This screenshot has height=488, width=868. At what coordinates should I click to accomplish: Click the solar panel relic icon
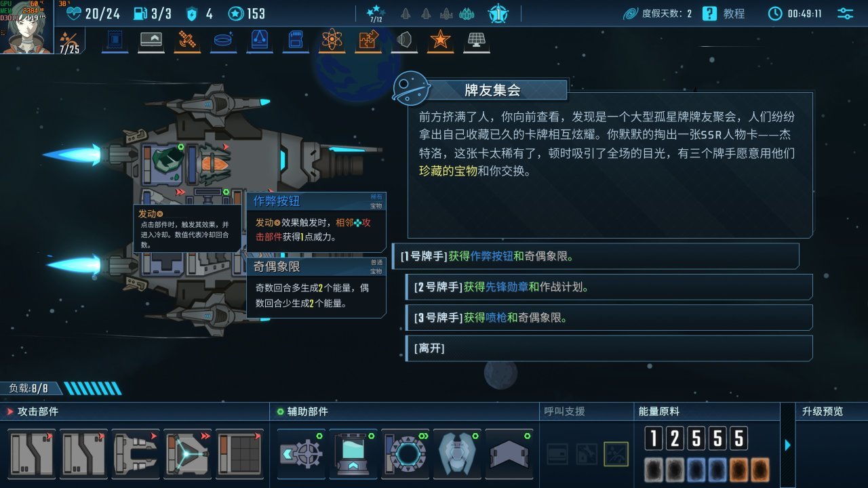click(477, 41)
